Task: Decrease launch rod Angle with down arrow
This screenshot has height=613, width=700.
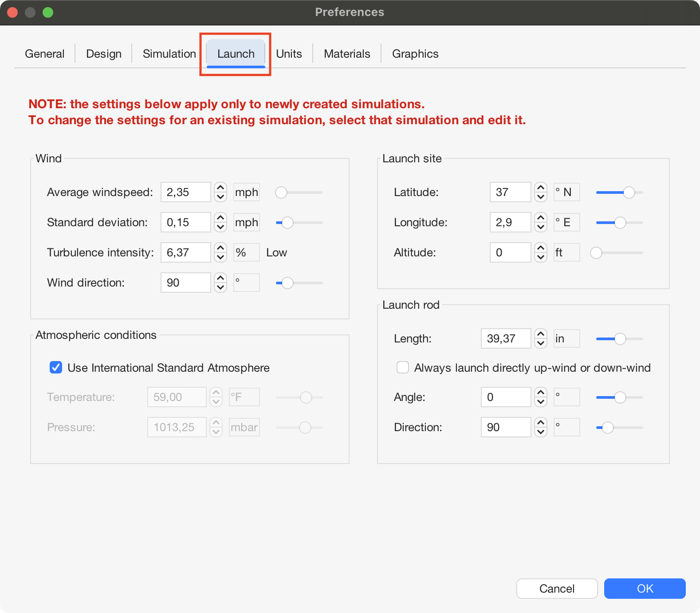Action: pos(540,402)
